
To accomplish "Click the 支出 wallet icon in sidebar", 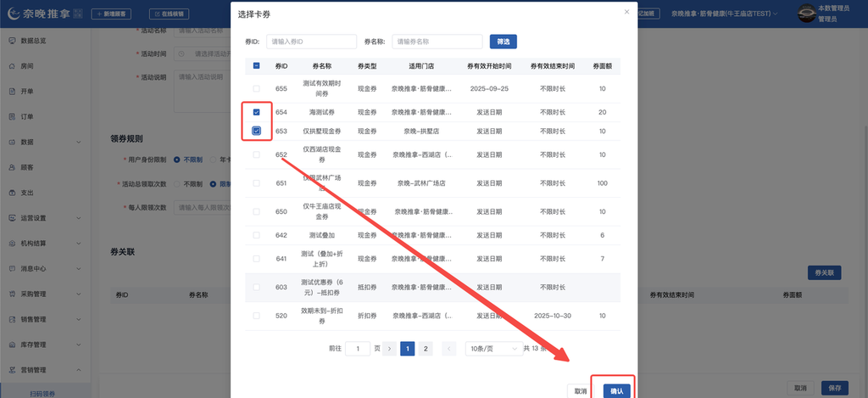I will (12, 193).
